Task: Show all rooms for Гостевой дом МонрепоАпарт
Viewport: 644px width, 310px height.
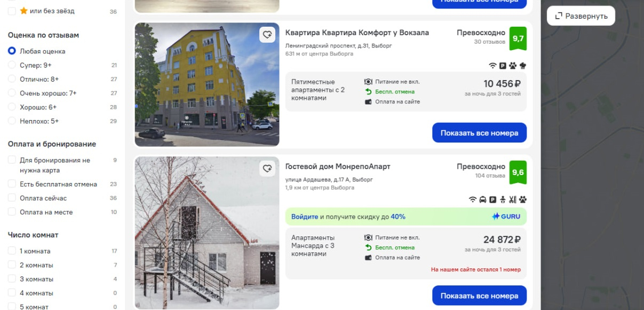Action: pyautogui.click(x=479, y=296)
